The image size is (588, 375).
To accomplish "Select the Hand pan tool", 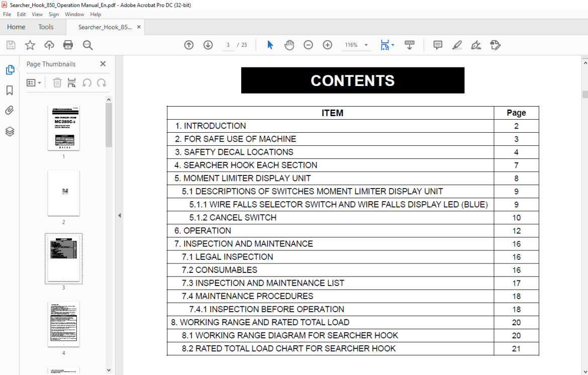I will [289, 45].
